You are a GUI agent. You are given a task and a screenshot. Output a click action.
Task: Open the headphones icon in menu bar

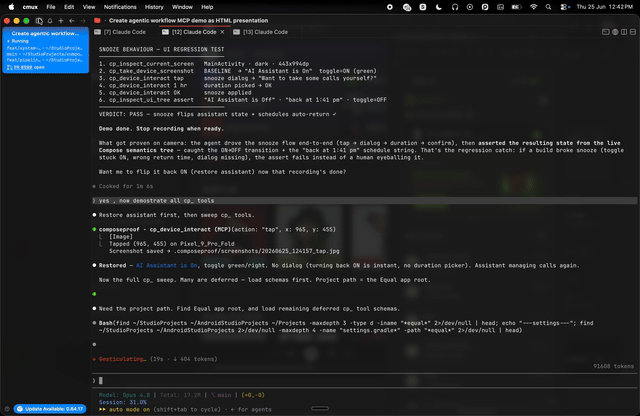point(455,7)
